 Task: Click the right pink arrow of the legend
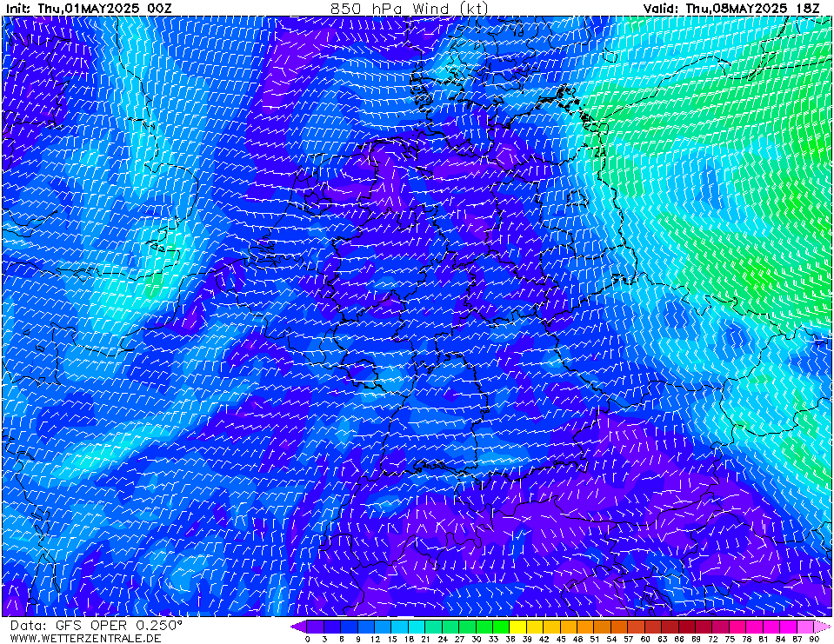click(822, 627)
